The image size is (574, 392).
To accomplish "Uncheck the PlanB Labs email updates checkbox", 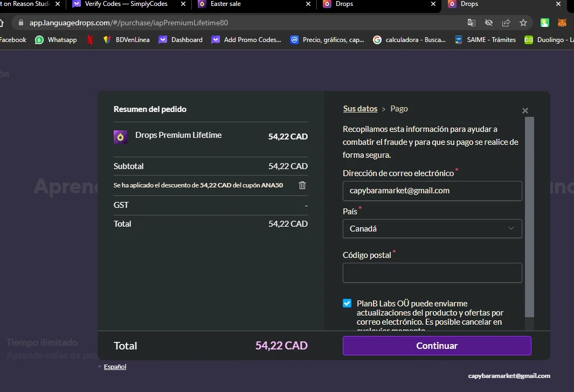I will pos(347,303).
